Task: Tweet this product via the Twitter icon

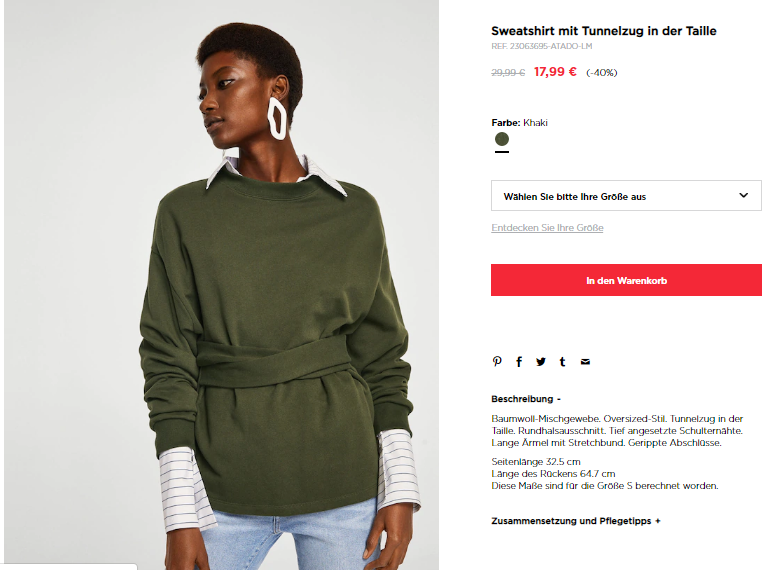Action: pyautogui.click(x=541, y=362)
